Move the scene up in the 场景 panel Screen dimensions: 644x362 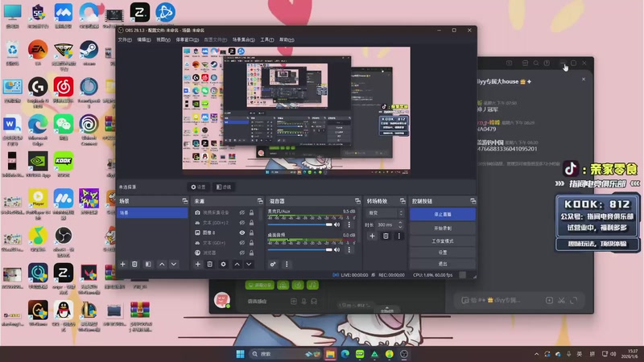click(x=162, y=265)
